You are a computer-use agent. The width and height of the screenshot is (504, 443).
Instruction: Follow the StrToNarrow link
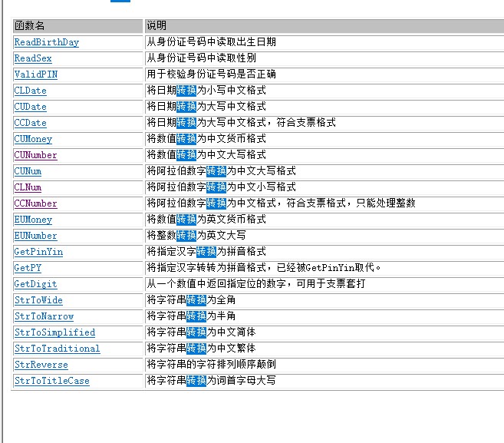pos(44,316)
